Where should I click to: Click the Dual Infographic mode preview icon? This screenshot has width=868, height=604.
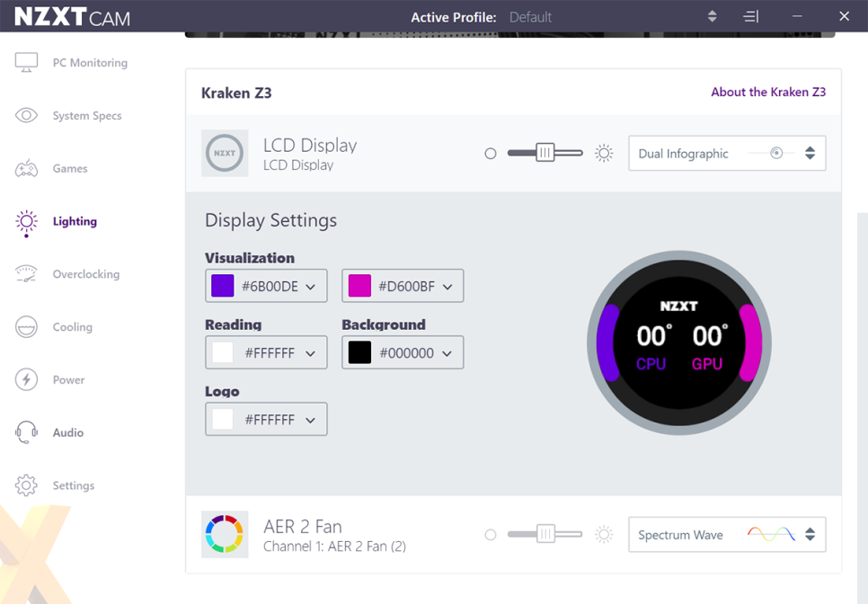coord(776,153)
